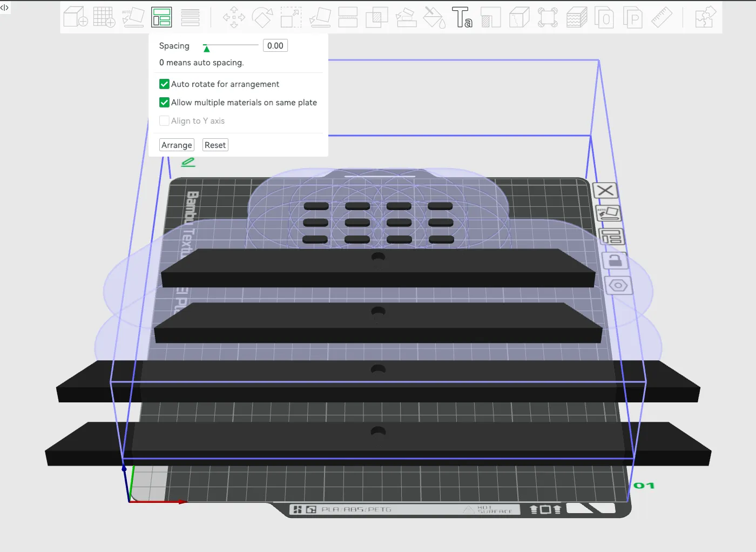The height and width of the screenshot is (552, 756).
Task: Click the '0 means auto spacing.' text
Action: point(201,63)
